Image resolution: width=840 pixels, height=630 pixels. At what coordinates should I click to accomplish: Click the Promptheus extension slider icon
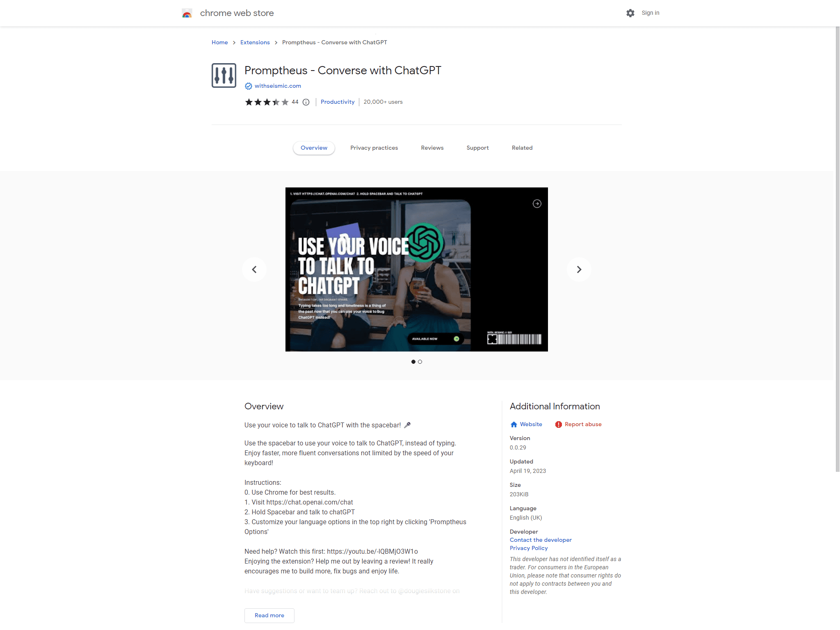224,75
